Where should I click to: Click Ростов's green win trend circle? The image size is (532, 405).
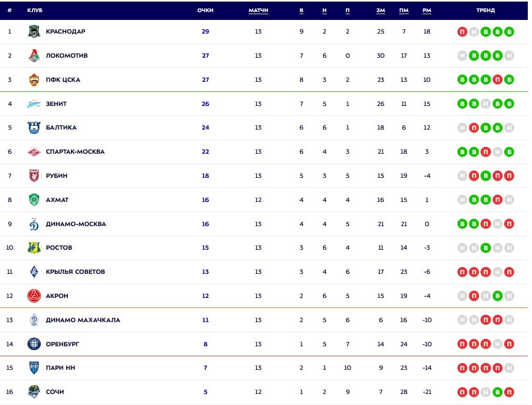pyautogui.click(x=485, y=248)
